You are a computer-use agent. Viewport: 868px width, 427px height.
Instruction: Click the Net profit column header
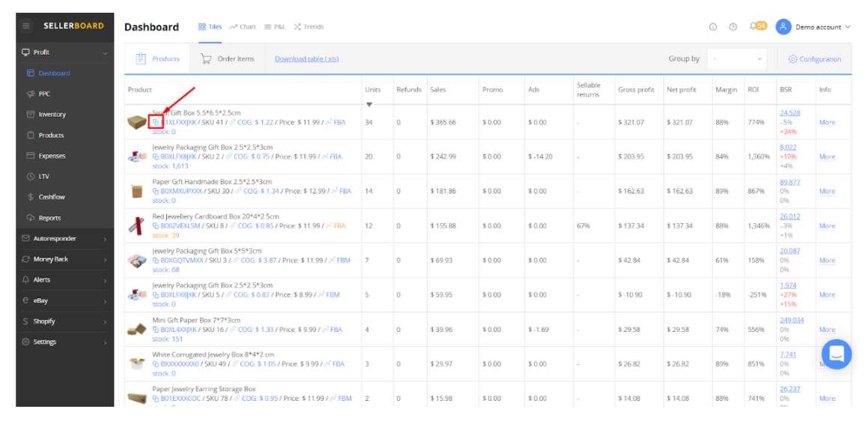click(x=682, y=90)
